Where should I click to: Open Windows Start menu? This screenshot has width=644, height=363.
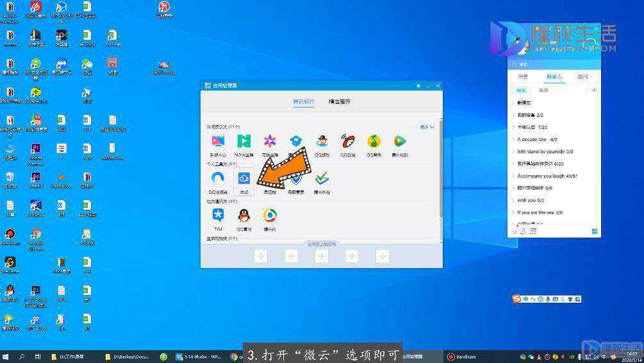click(6, 357)
